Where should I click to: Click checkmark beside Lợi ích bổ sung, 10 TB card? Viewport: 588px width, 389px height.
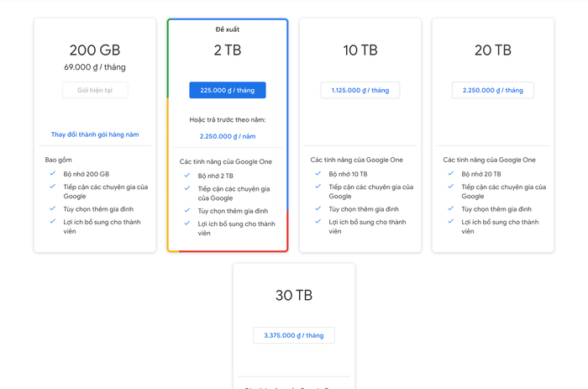[x=318, y=221]
